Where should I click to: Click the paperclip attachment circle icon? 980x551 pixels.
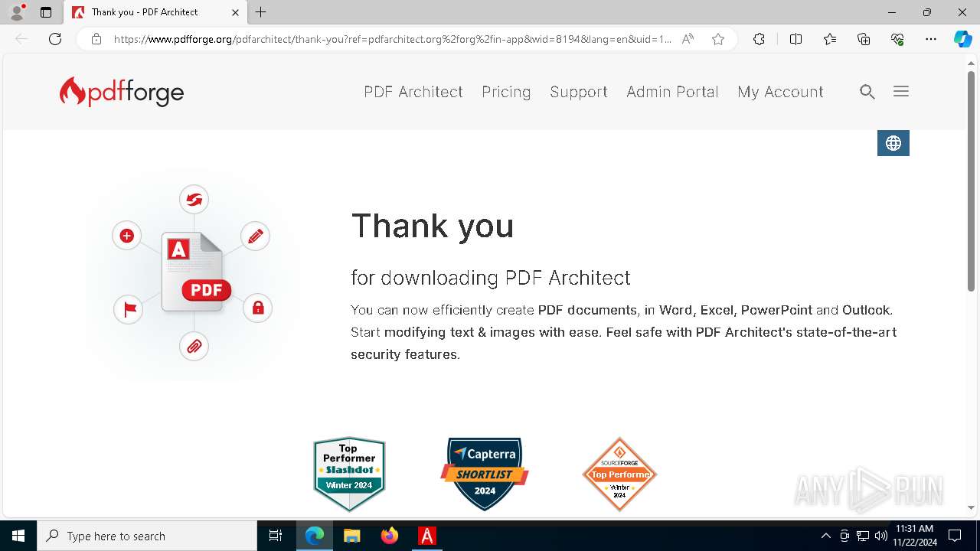click(194, 346)
